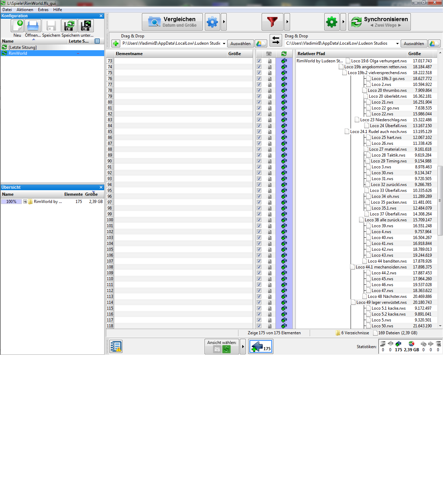Select the [Letzte Sitzung] configuration entry
443x504 pixels.
52,47
